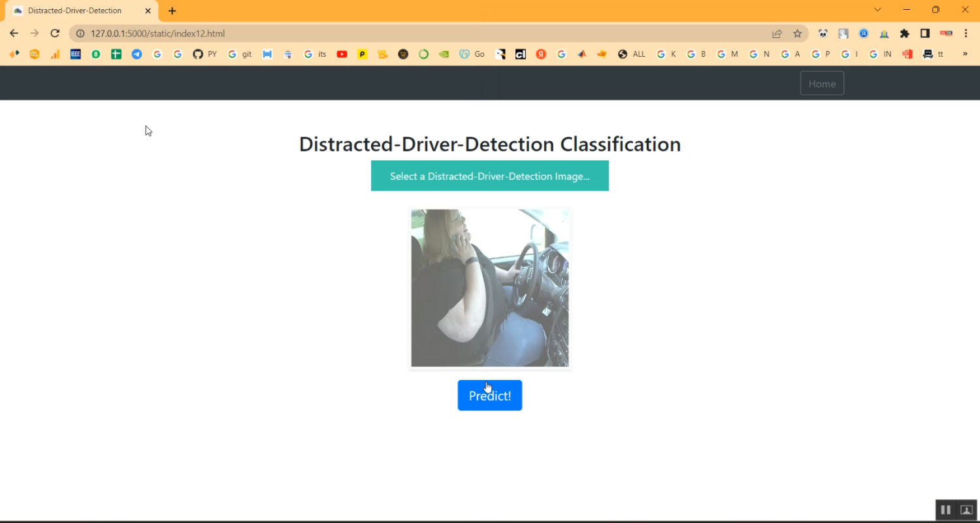The image size is (980, 523).
Task: Select a Distracted-Driver-Detection image
Action: [x=489, y=176]
